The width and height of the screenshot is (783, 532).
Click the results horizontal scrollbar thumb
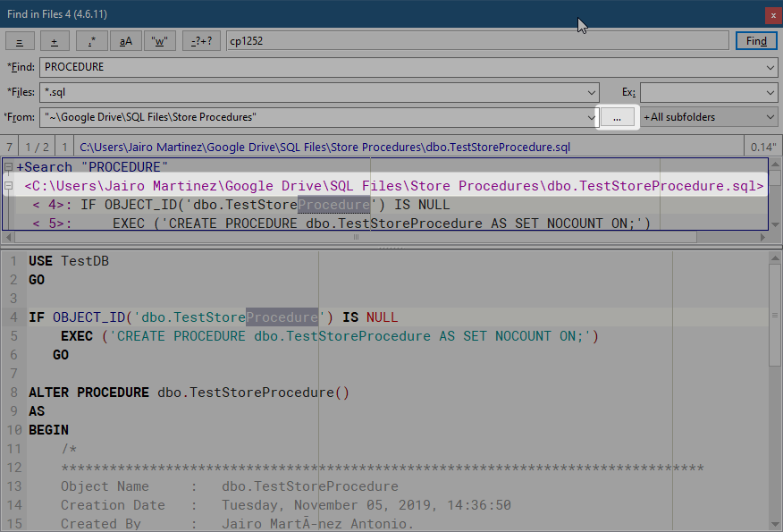356,237
